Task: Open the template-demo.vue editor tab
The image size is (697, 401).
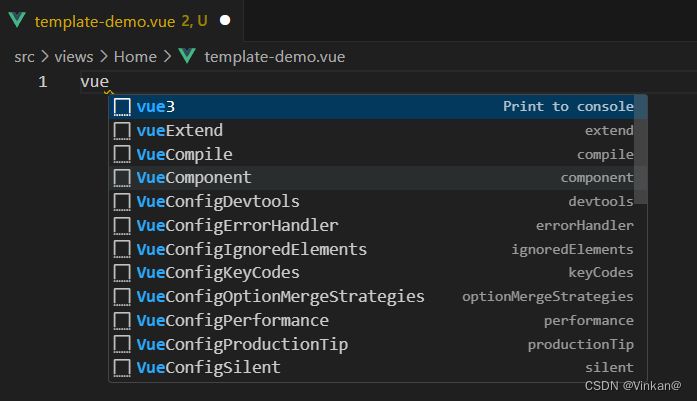Action: point(121,21)
